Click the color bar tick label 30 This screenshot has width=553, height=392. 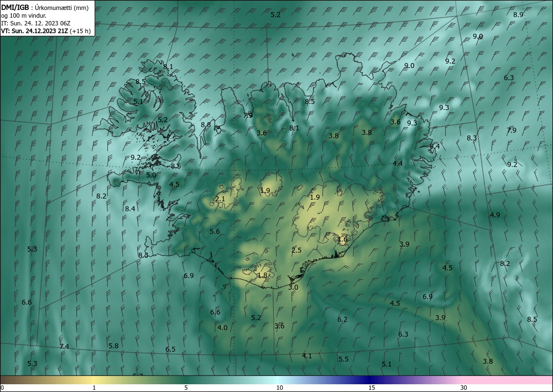[x=464, y=388]
